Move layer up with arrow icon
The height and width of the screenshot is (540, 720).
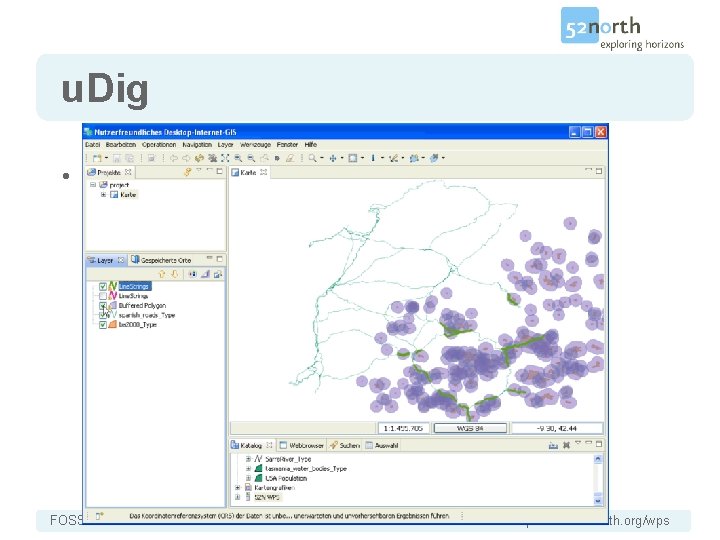click(162, 274)
